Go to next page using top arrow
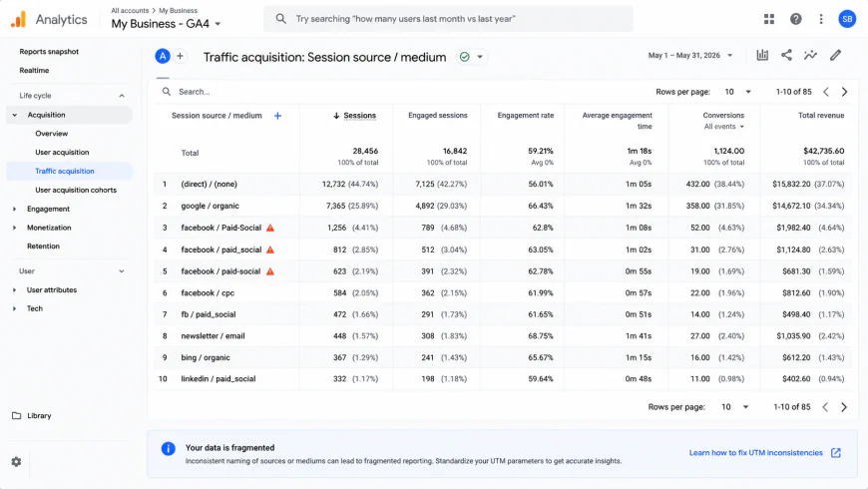The height and width of the screenshot is (489, 868). [844, 92]
